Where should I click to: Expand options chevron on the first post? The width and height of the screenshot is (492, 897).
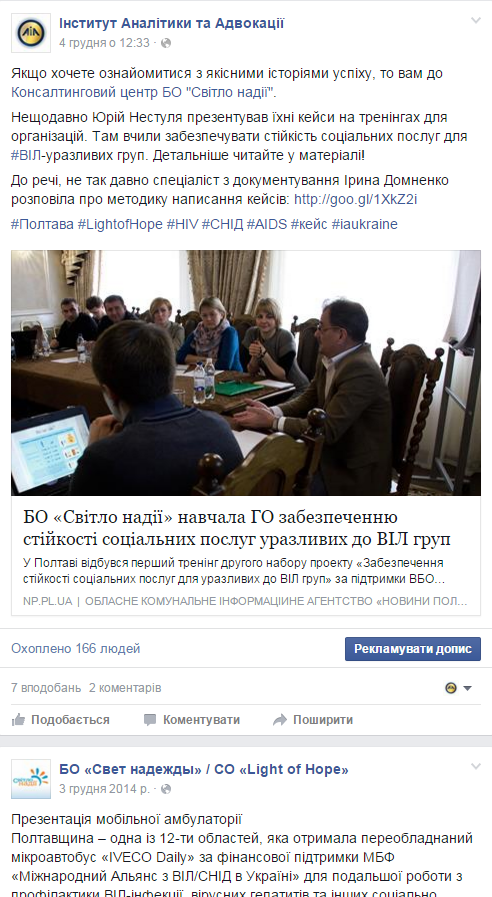coord(475,21)
